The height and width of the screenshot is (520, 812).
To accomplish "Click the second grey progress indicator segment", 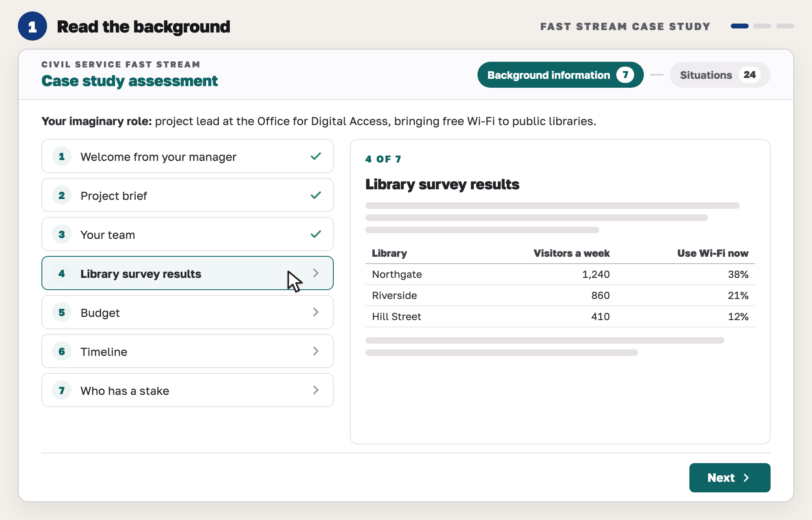I will click(x=762, y=26).
